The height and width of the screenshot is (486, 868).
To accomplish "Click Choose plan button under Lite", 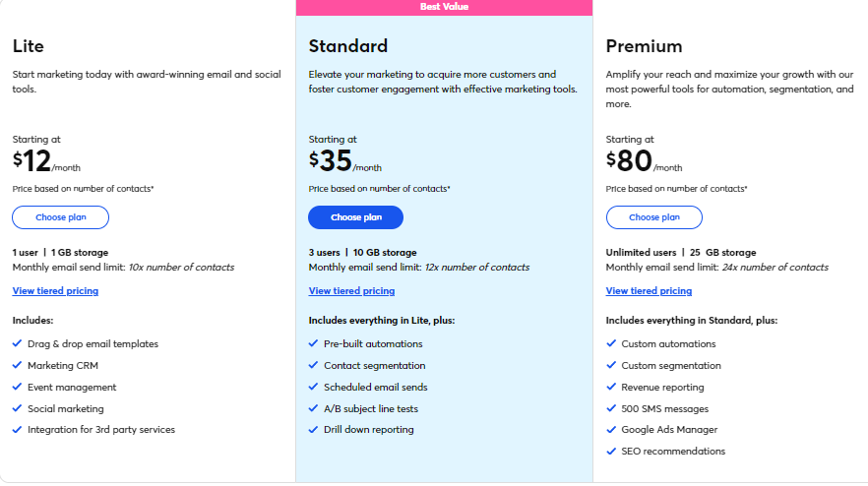I will (x=60, y=217).
